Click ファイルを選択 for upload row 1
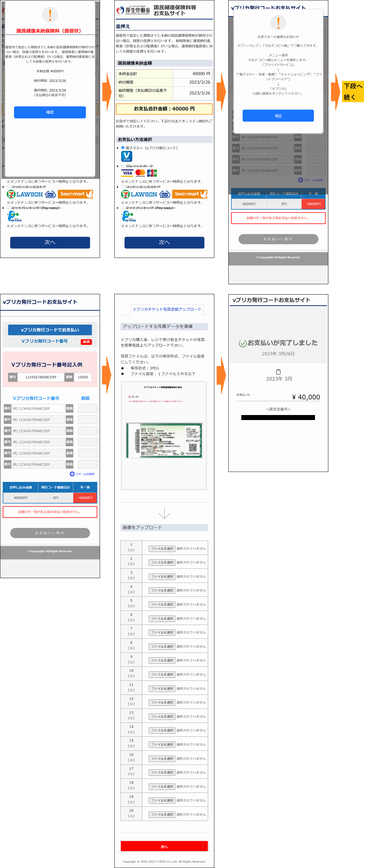The width and height of the screenshot is (366, 868). tap(162, 548)
